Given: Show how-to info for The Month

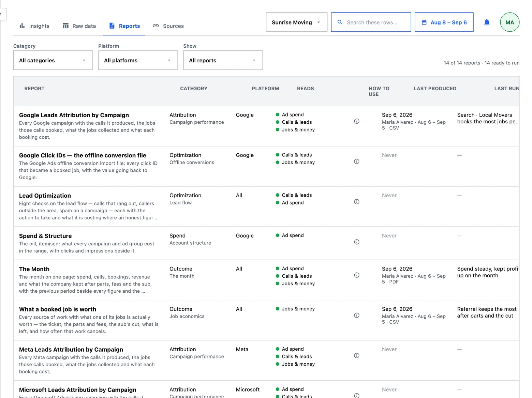Looking at the screenshot, I should tap(357, 275).
